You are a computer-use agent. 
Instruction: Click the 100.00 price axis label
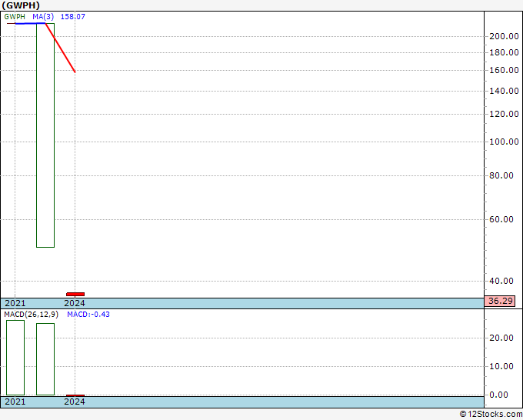(x=504, y=142)
